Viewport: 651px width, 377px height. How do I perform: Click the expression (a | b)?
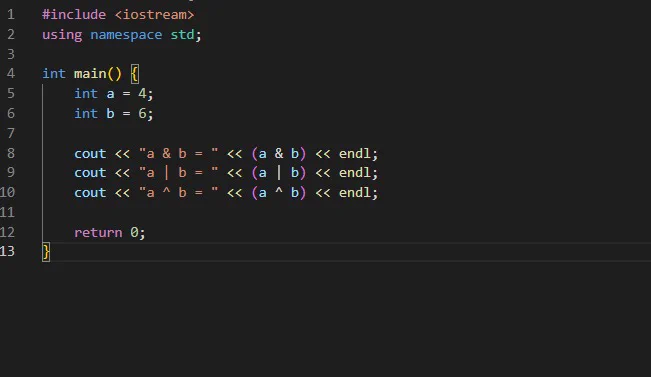coord(279,173)
